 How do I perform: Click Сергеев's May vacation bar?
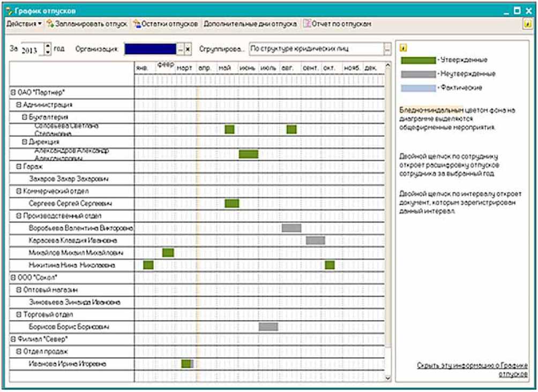tap(232, 203)
